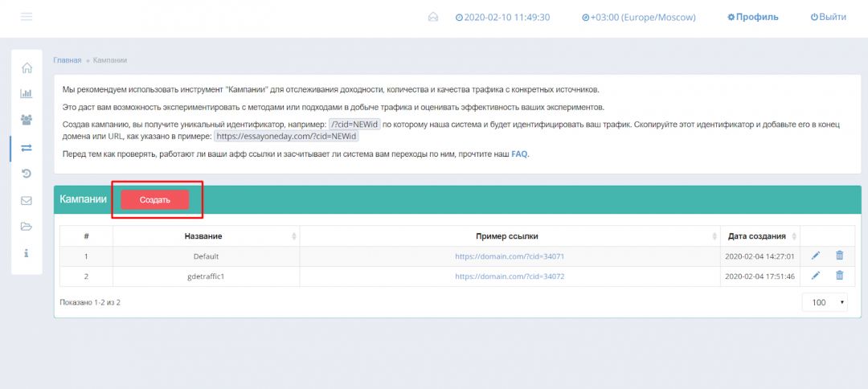Click the date 2020-02-04 14:27:01
This screenshot has width=868, height=389.
point(759,256)
